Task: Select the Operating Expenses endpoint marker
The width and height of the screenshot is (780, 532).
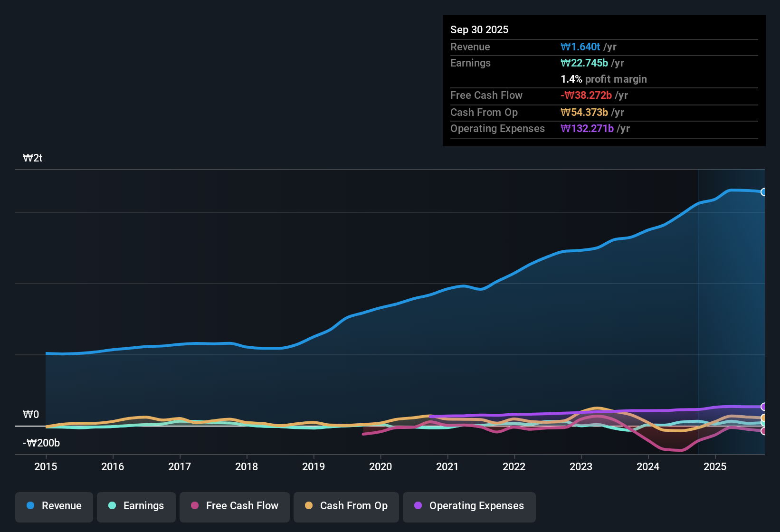Action: [x=764, y=407]
